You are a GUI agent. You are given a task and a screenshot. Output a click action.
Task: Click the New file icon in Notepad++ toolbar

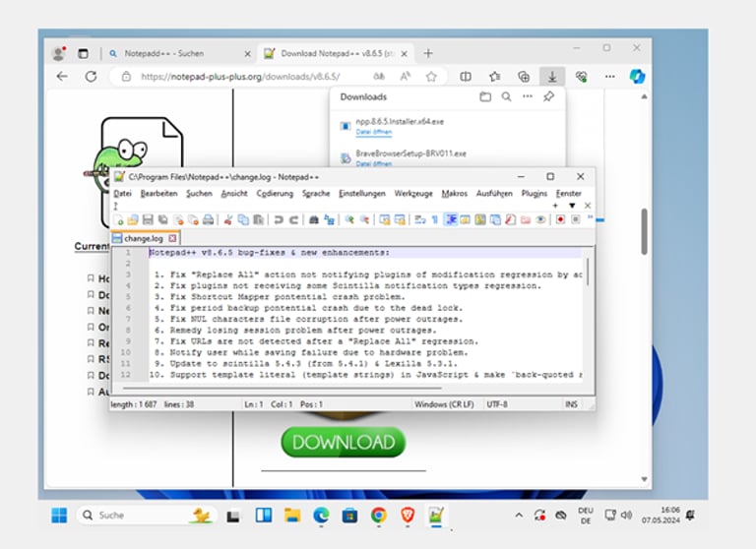coord(118,220)
